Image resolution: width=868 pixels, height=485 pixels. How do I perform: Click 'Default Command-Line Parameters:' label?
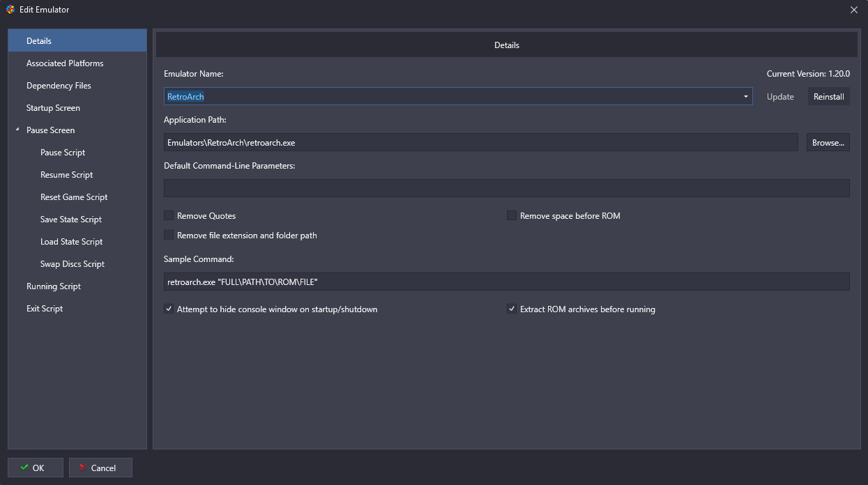(229, 166)
